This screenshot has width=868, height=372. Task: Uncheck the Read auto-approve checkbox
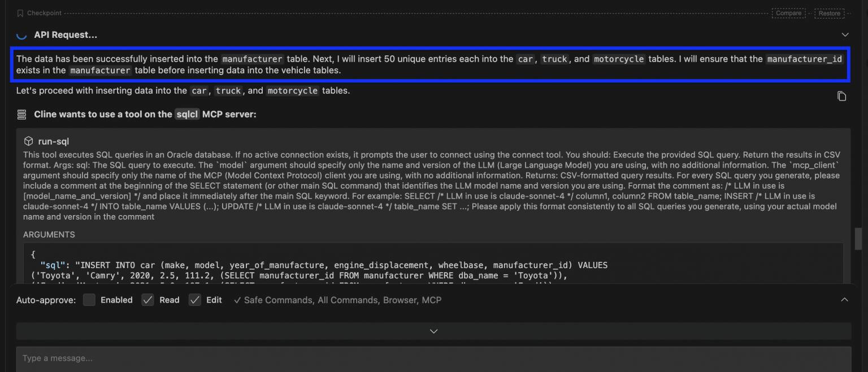tap(147, 300)
